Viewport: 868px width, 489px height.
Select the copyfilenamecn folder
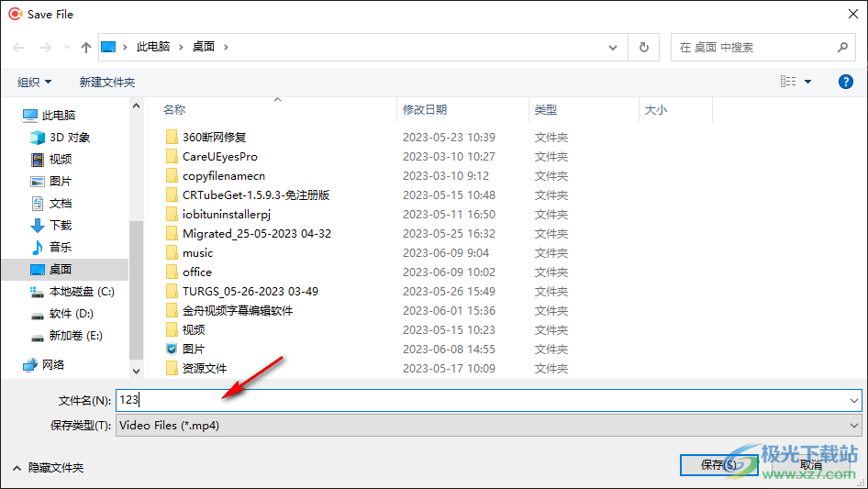[x=224, y=176]
